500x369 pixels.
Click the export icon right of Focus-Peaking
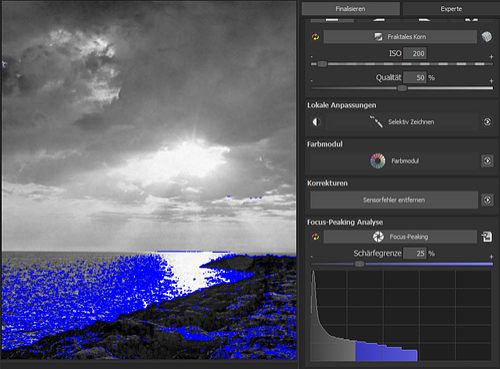[487, 237]
